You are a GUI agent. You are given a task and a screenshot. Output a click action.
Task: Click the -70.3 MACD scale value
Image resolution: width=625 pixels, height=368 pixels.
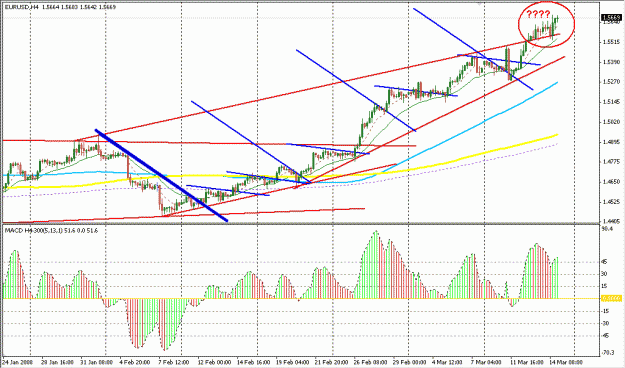coord(608,353)
